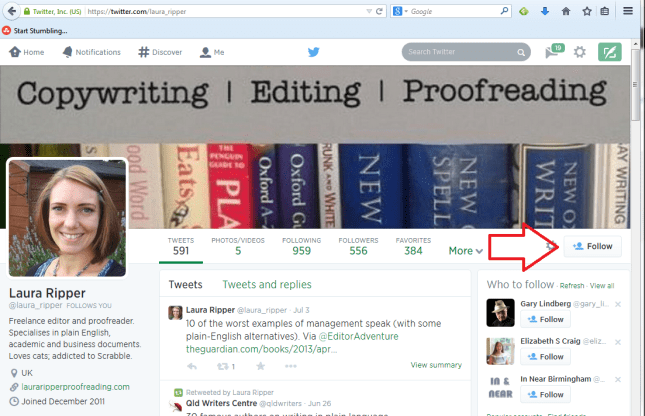This screenshot has height=416, width=645.
Task: Open Following 959 list
Action: click(302, 246)
